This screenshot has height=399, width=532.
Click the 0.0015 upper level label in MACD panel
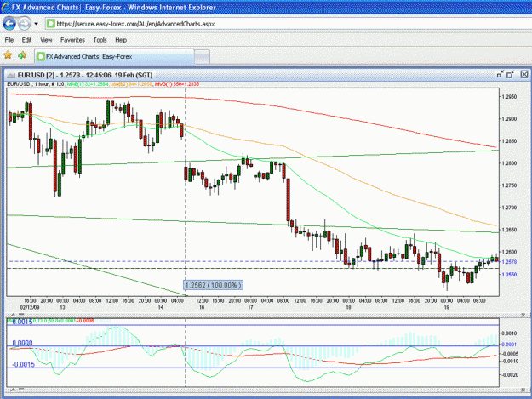point(22,322)
